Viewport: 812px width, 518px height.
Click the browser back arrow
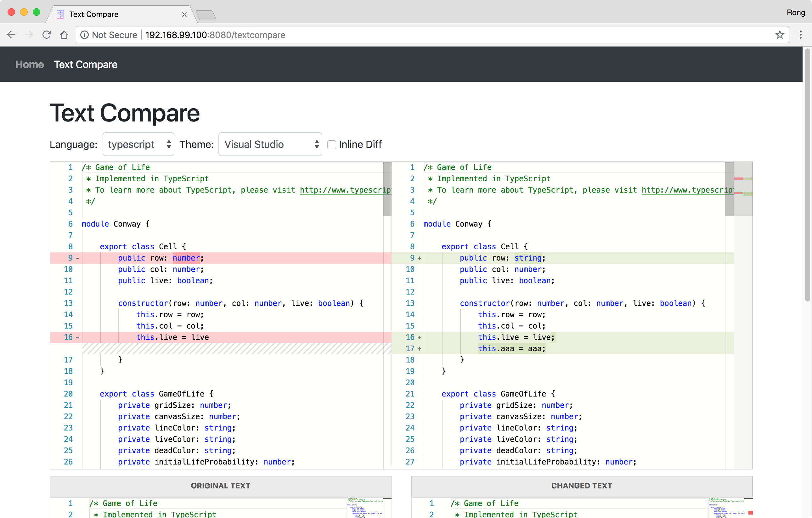click(x=11, y=35)
